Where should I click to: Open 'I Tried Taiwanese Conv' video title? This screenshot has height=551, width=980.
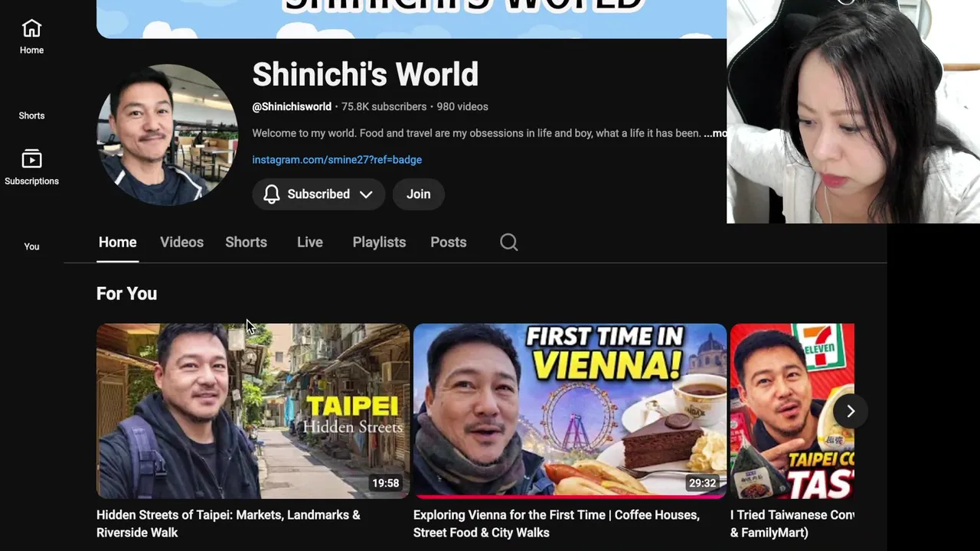[792, 523]
